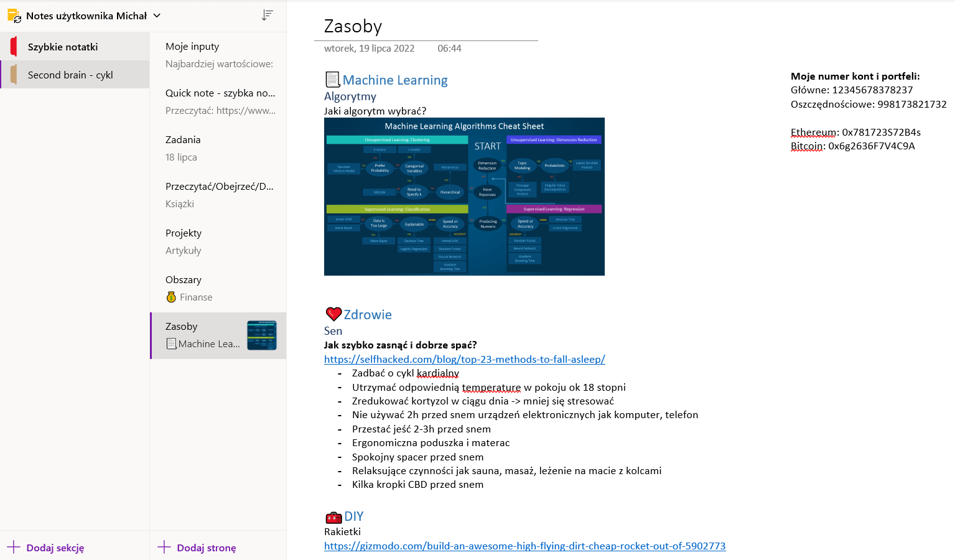Click the Sen subheading

tap(333, 331)
